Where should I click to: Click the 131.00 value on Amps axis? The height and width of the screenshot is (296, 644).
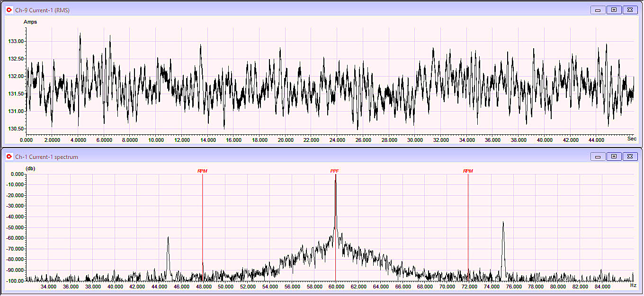(16, 111)
